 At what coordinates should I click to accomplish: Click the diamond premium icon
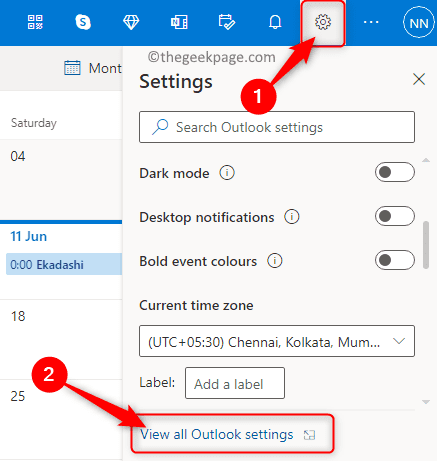click(131, 22)
